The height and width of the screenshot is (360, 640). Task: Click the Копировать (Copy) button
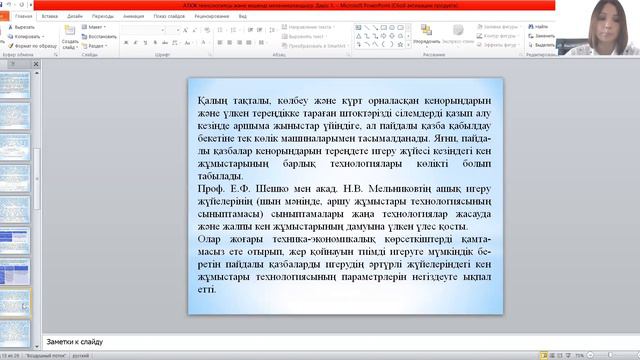click(x=26, y=37)
